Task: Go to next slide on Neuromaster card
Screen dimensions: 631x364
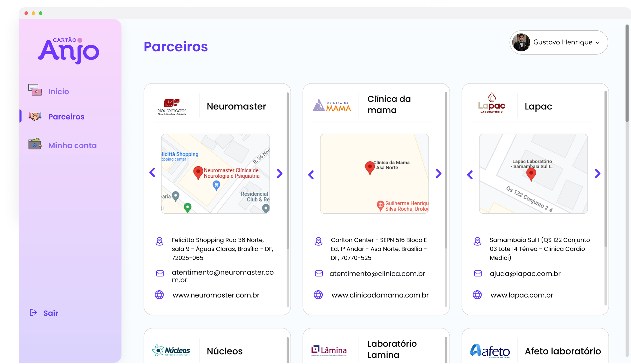Action: 280,173
